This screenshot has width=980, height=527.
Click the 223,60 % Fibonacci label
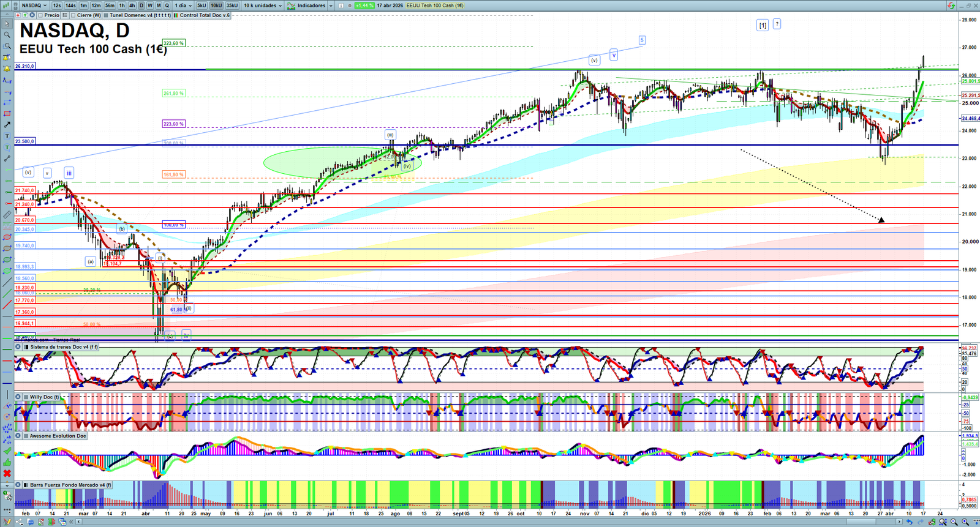coord(173,124)
